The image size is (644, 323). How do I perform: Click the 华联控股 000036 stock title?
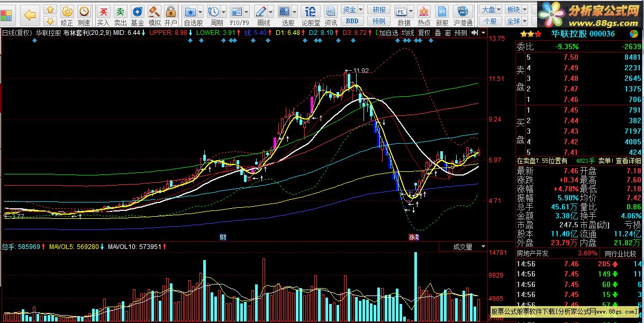click(583, 33)
